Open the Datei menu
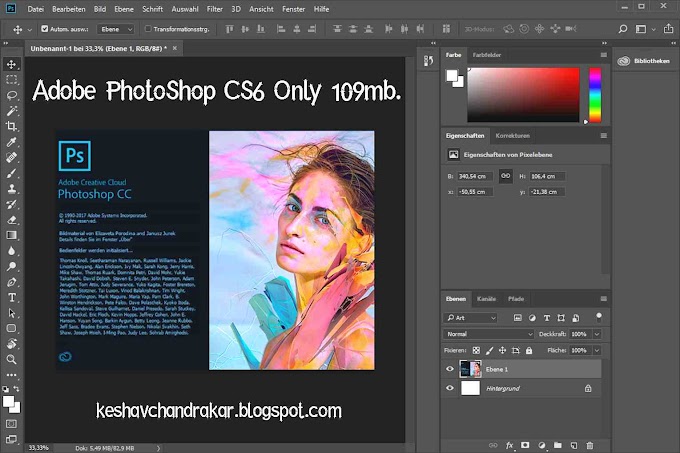This screenshot has height=453, width=680. click(36, 9)
